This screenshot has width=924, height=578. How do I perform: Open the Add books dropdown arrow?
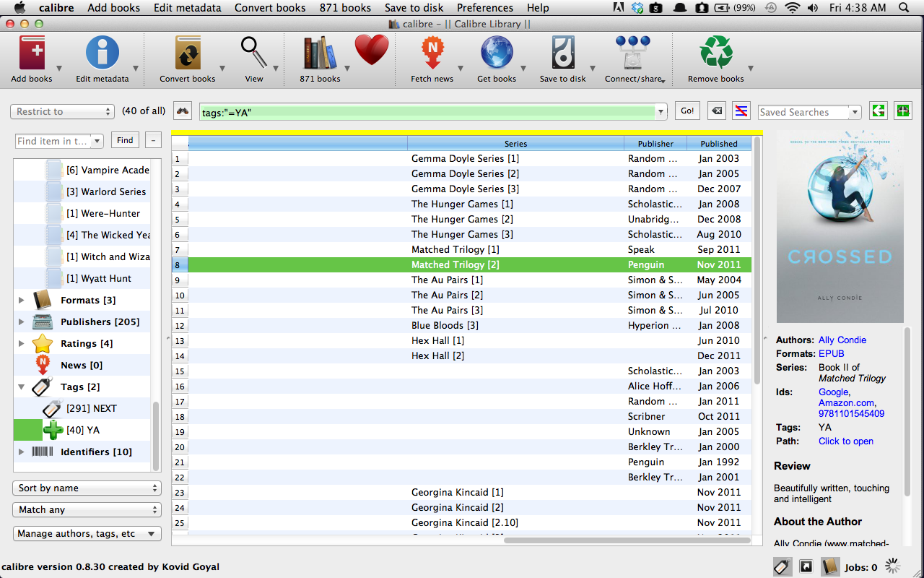coord(59,69)
